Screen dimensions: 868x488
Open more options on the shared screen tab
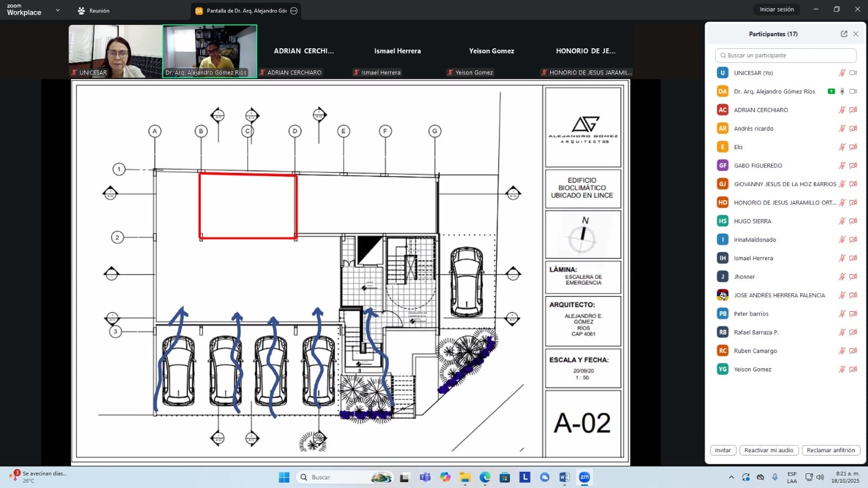pos(294,11)
